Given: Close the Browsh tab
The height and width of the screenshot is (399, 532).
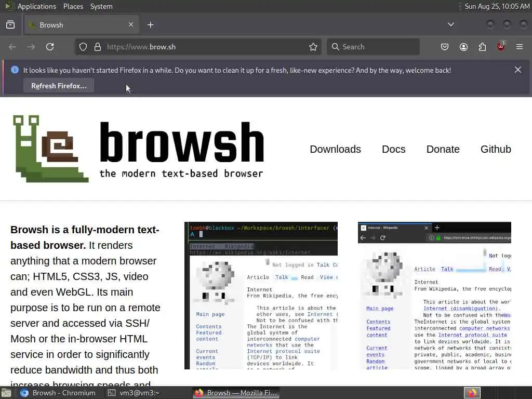Looking at the screenshot, I should [x=131, y=24].
